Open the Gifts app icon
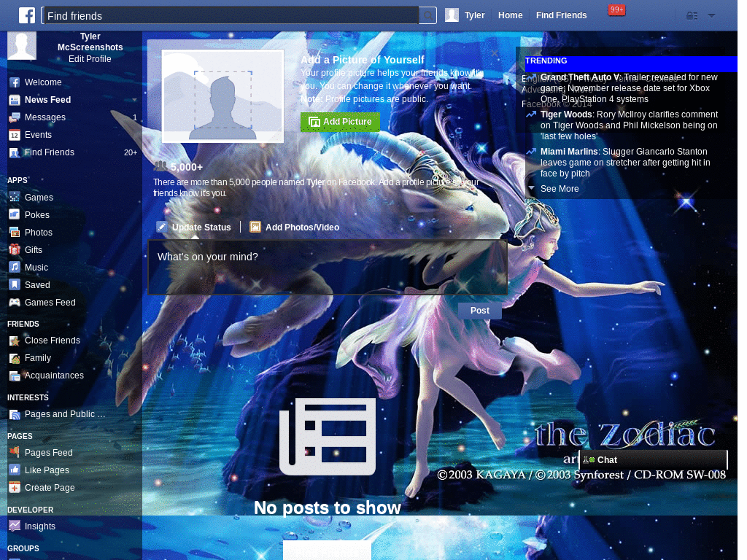Screen dimensions: 747x560 [15, 250]
